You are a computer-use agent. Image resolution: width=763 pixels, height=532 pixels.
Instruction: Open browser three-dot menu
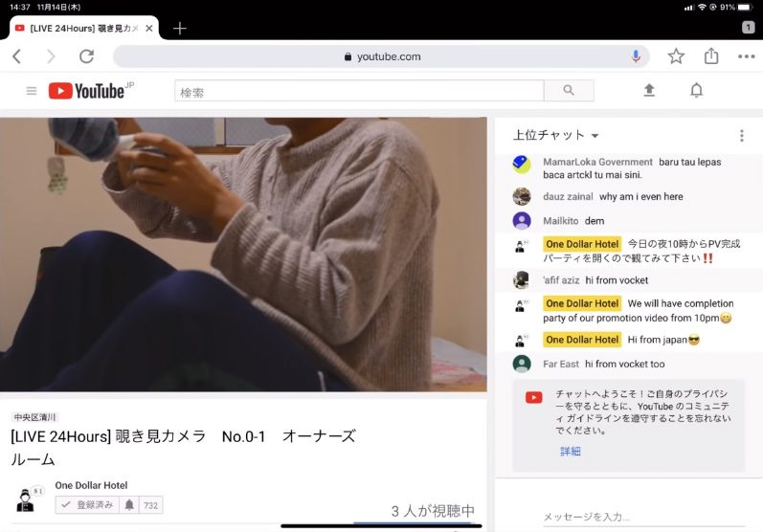747,56
